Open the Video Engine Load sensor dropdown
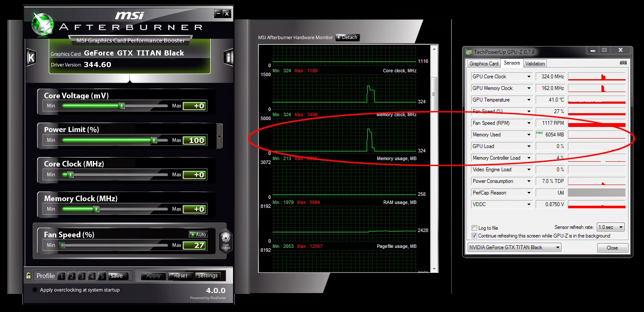The image size is (644, 312). tap(529, 170)
